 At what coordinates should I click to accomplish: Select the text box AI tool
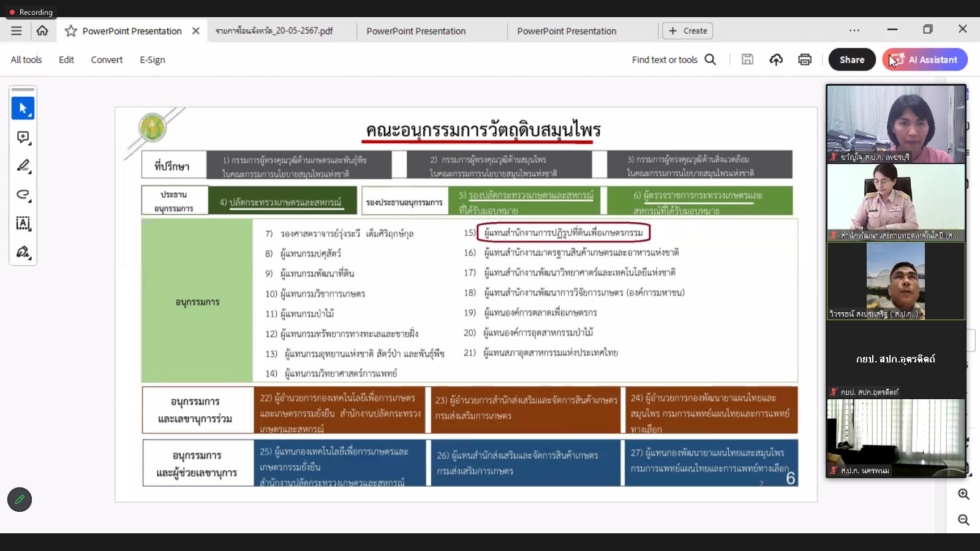point(23,223)
